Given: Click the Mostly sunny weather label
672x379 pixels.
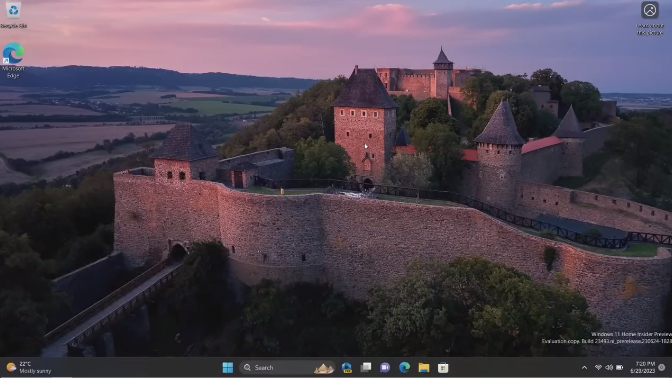Looking at the screenshot, I should pyautogui.click(x=35, y=371).
